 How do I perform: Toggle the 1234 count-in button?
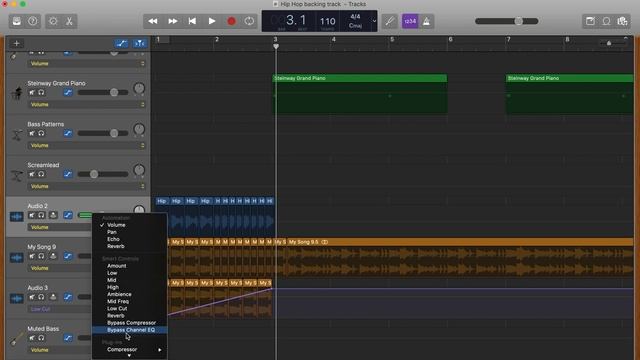click(x=410, y=21)
